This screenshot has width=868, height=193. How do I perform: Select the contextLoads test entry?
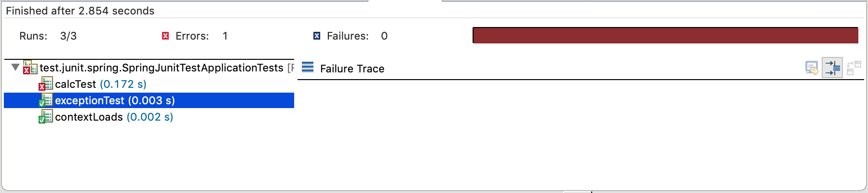(114, 117)
